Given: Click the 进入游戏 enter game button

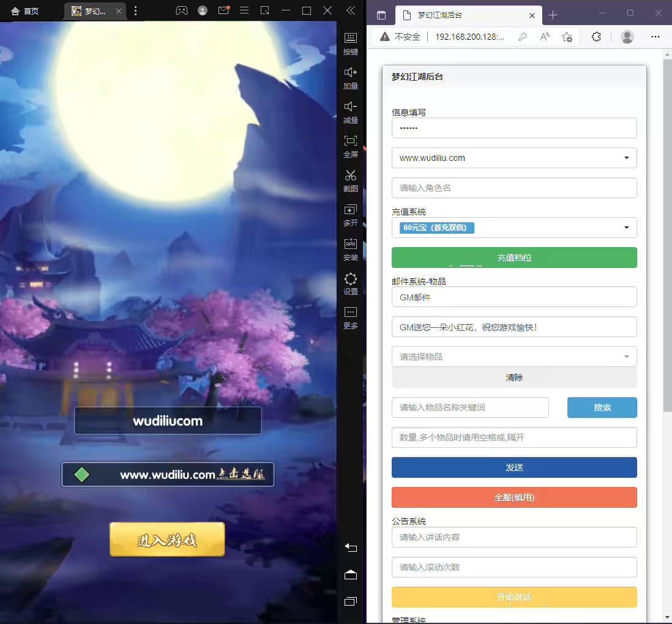Looking at the screenshot, I should pos(167,540).
